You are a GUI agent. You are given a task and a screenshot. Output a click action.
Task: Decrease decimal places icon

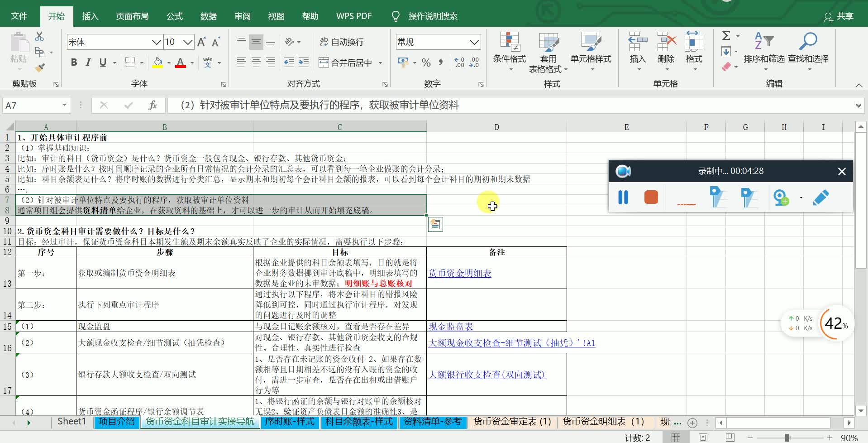coord(474,63)
